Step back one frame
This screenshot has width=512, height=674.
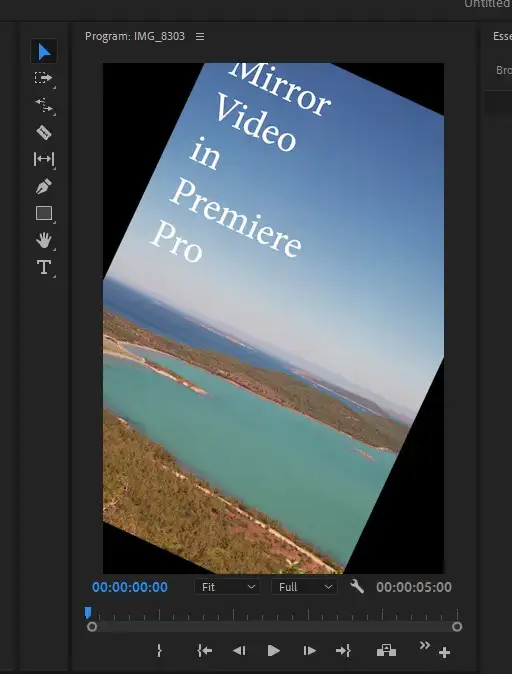239,651
